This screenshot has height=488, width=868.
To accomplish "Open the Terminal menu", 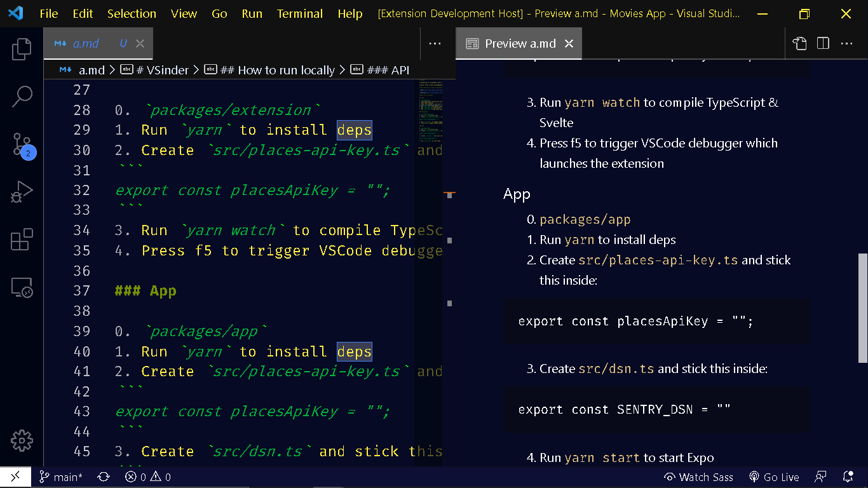I will point(300,13).
